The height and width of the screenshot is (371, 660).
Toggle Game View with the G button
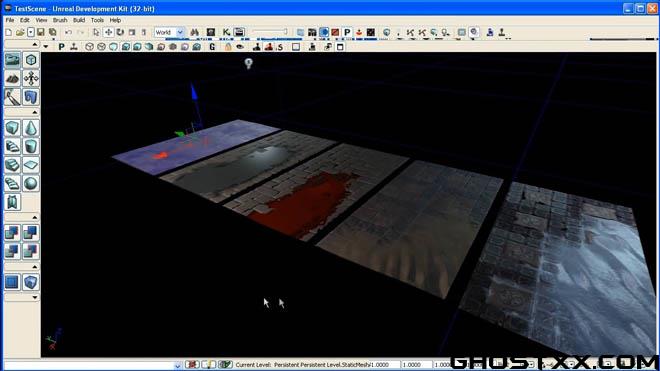click(212, 47)
